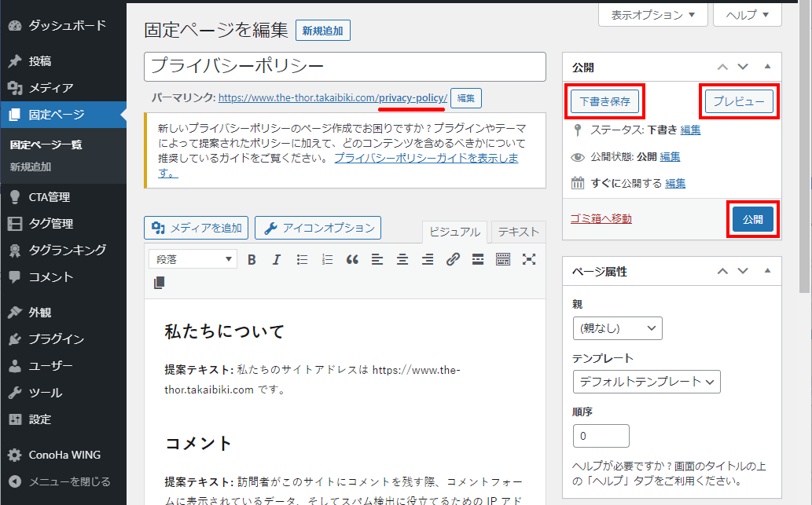Open the 外観 menu in the sidebar

point(40,313)
